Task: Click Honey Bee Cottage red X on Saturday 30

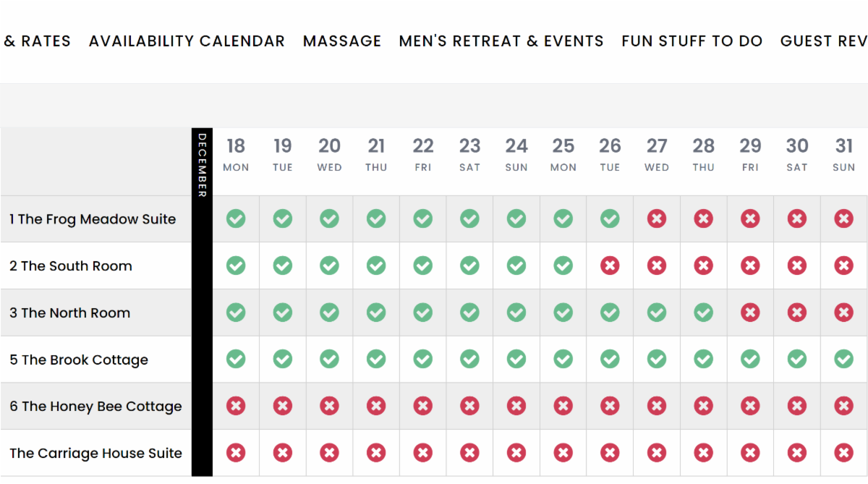Action: [797, 406]
